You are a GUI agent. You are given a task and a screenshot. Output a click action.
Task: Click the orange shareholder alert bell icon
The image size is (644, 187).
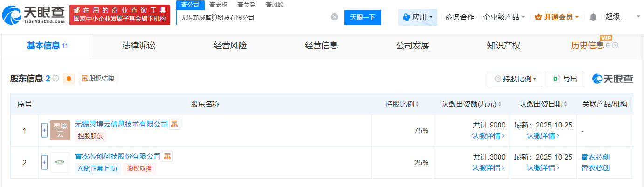coord(69,79)
